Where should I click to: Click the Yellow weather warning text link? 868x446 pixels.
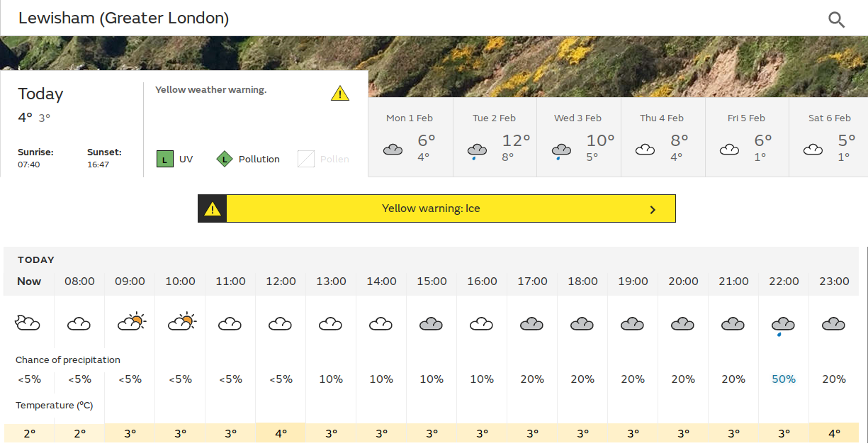(210, 90)
